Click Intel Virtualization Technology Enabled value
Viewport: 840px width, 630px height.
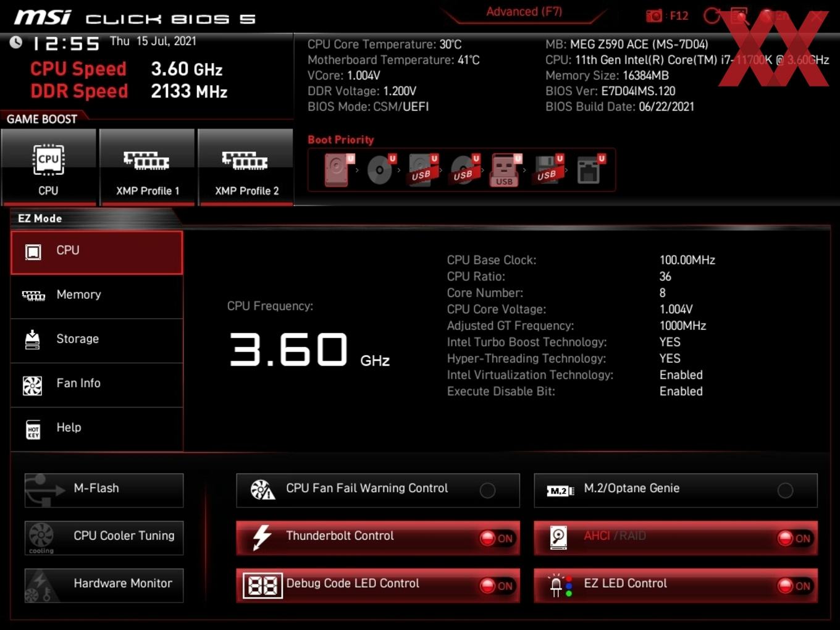681,375
